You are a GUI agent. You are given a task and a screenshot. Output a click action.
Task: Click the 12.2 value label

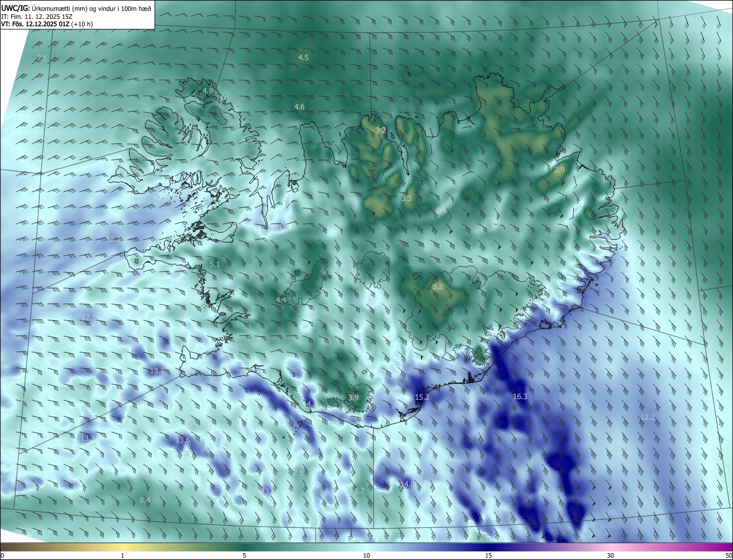click(x=648, y=417)
